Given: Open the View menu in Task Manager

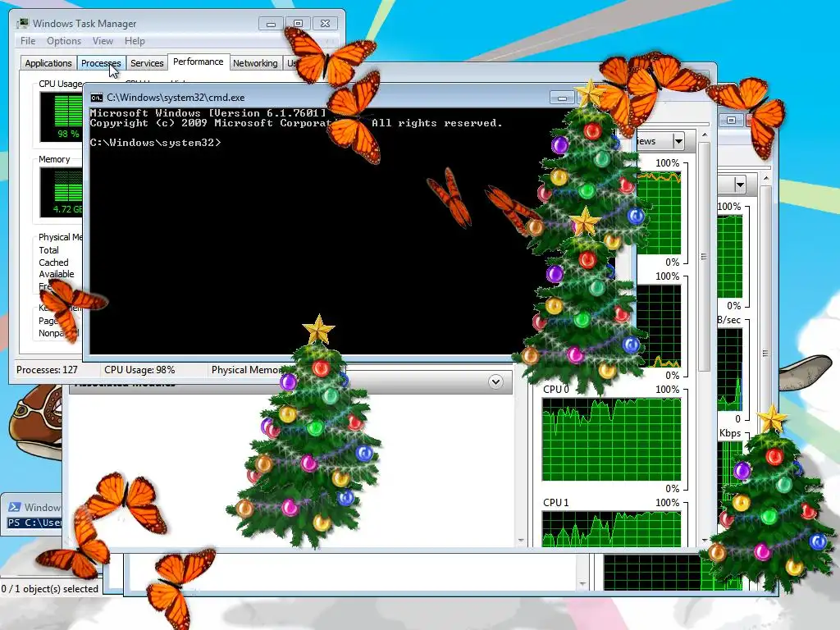Looking at the screenshot, I should 103,41.
